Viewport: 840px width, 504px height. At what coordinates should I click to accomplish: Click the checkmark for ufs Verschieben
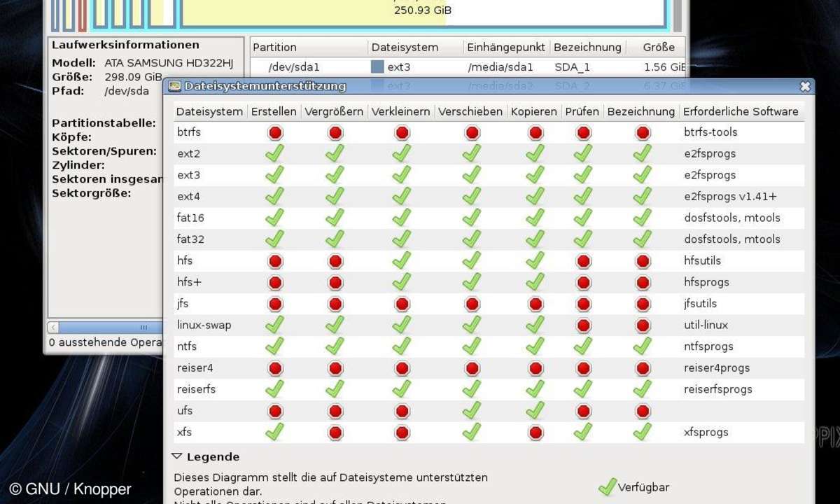click(472, 410)
